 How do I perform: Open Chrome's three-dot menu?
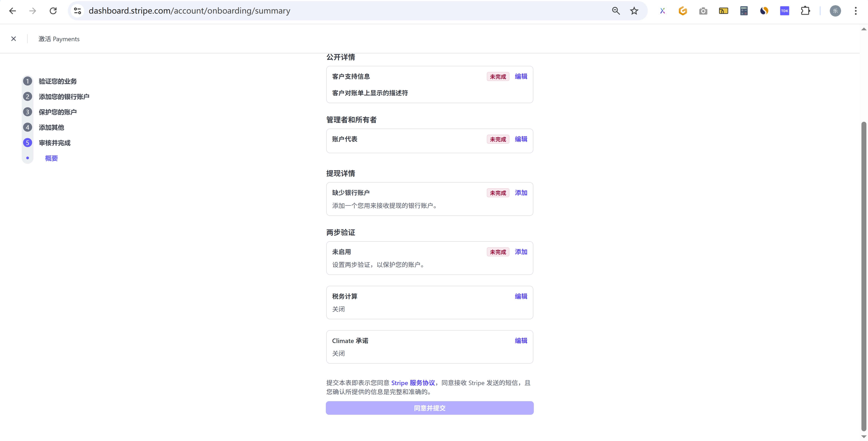pos(856,11)
